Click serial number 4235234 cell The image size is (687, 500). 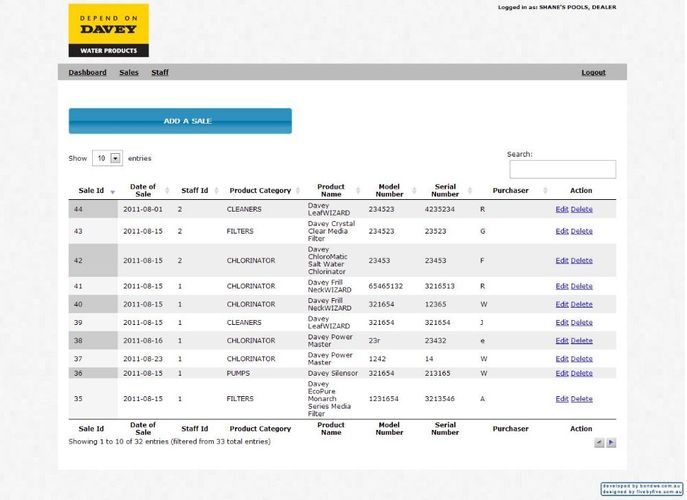point(439,209)
